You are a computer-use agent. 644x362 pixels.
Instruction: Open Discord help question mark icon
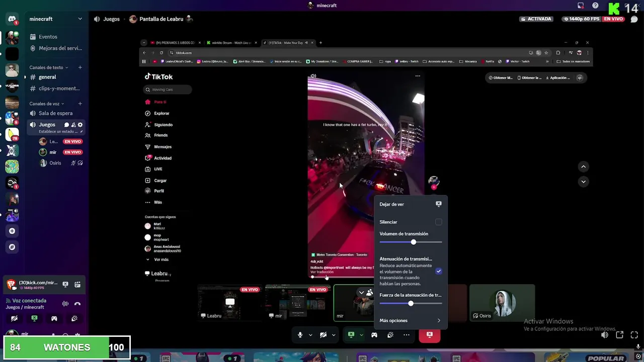595,6
